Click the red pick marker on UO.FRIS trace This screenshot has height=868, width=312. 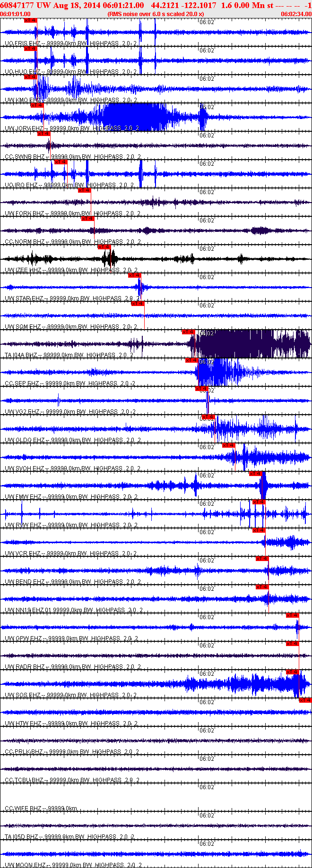click(x=30, y=21)
